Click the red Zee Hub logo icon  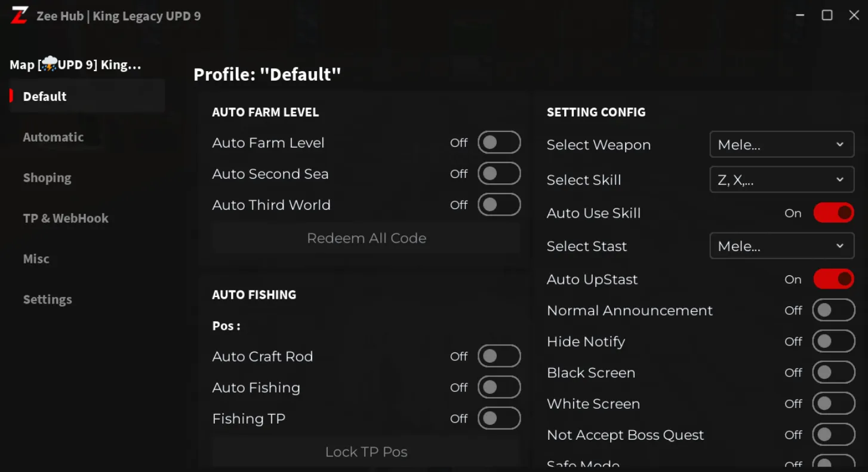pos(19,16)
